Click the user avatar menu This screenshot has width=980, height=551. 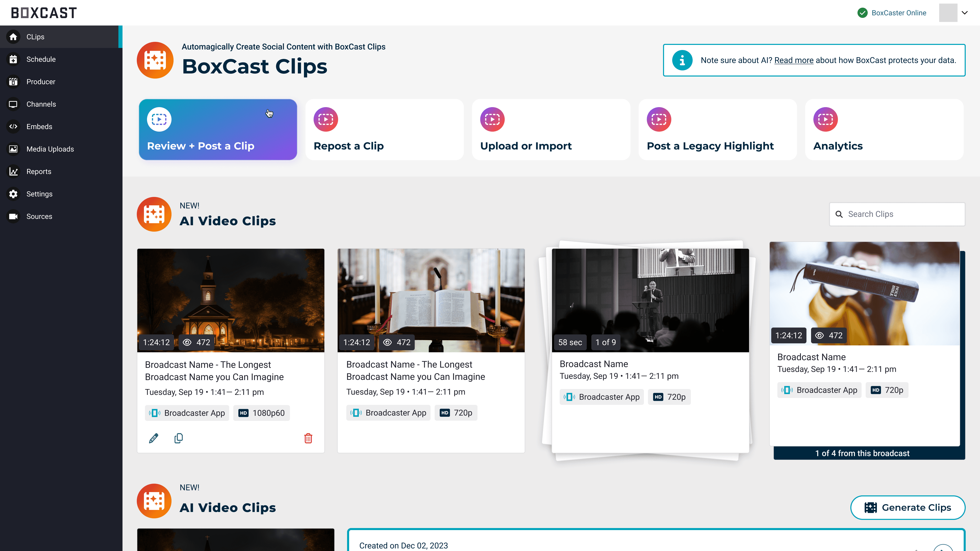click(948, 12)
